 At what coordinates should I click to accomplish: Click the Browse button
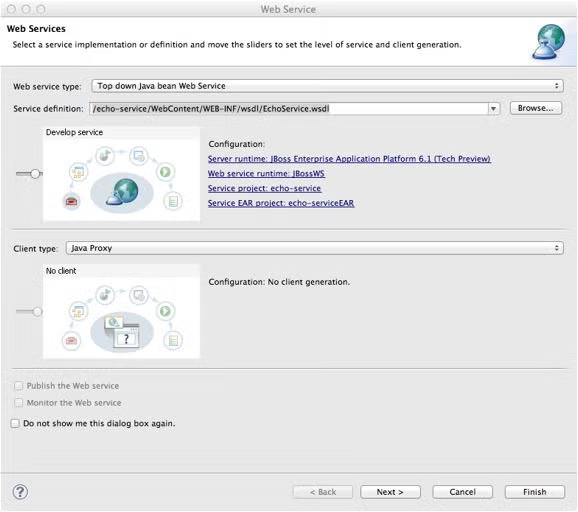point(536,108)
